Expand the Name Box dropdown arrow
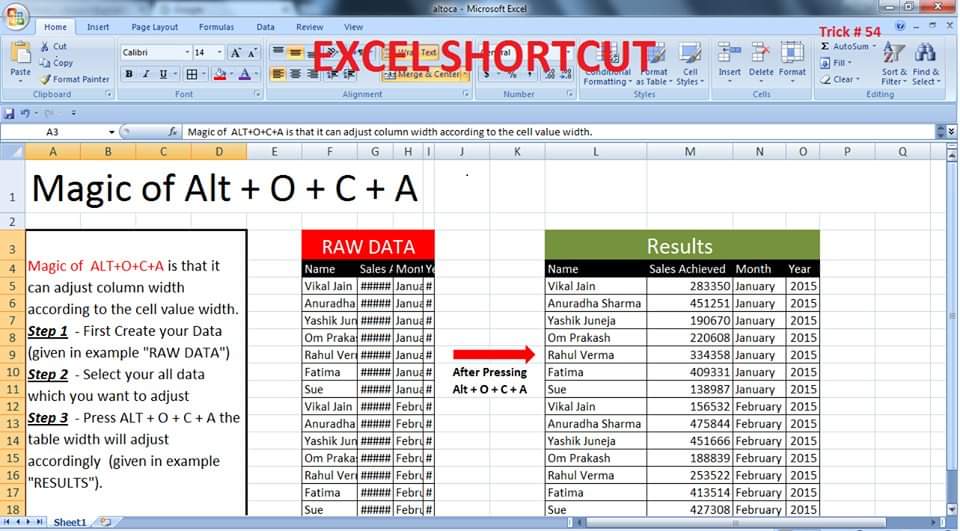 111,132
